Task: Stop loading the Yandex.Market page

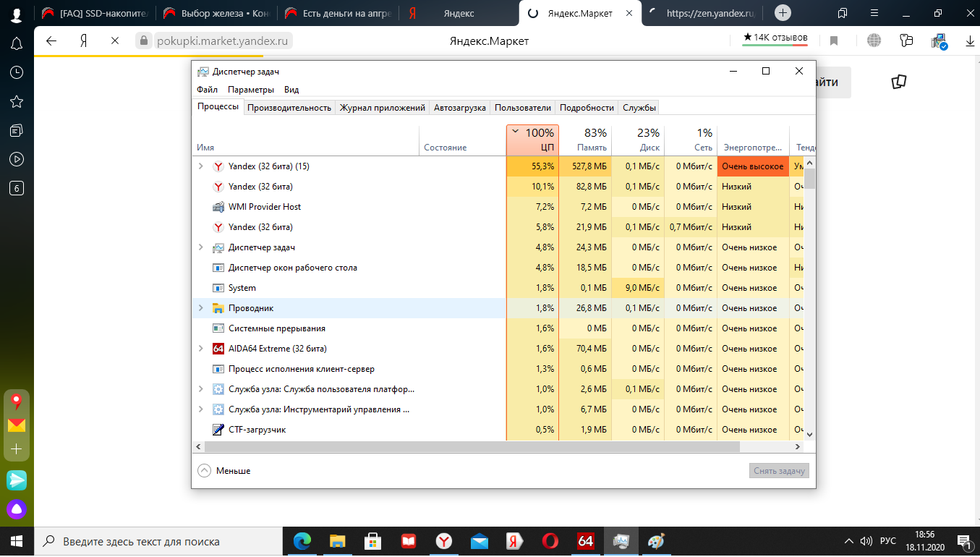Action: tap(115, 41)
